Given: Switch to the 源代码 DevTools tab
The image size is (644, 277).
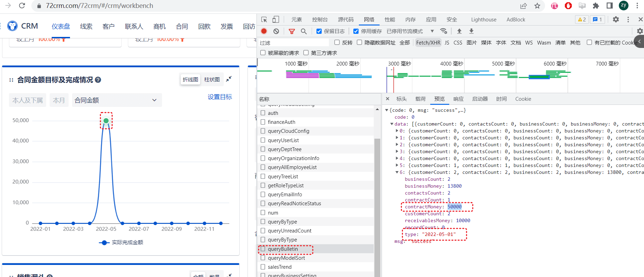Looking at the screenshot, I should coord(345,20).
